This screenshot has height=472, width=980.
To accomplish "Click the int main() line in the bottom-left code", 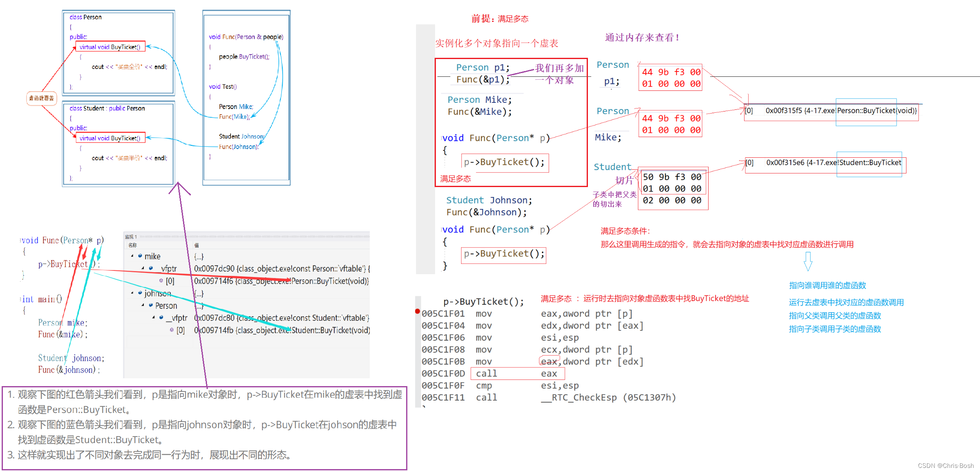I will click(42, 299).
